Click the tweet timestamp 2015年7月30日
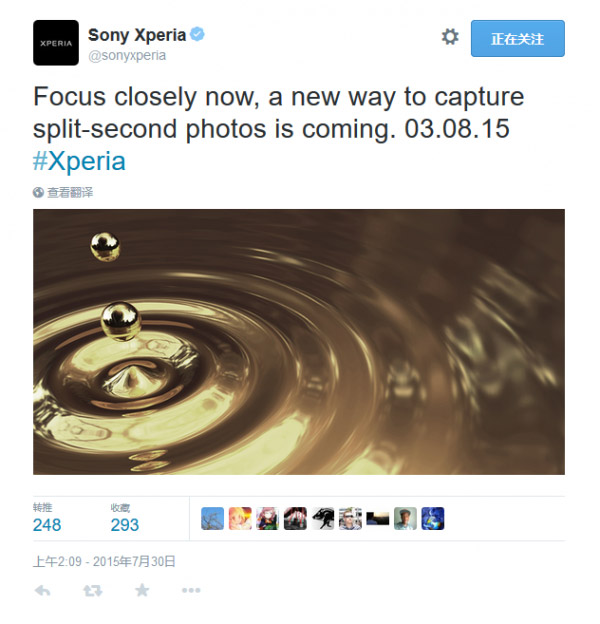 point(105,562)
